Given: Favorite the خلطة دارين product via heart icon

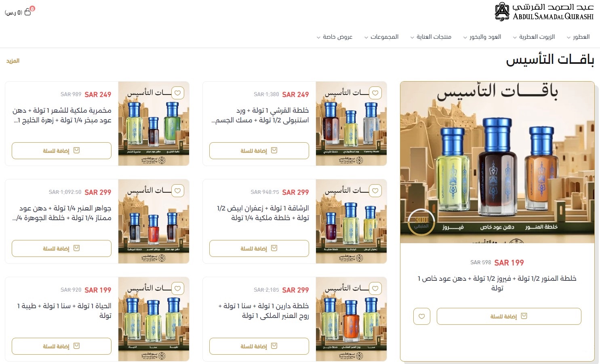Looking at the screenshot, I should click(375, 288).
